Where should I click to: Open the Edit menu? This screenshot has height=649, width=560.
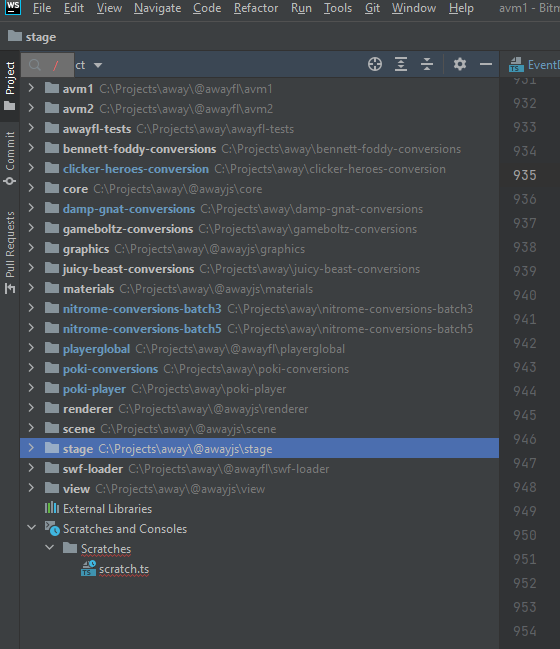coord(74,8)
